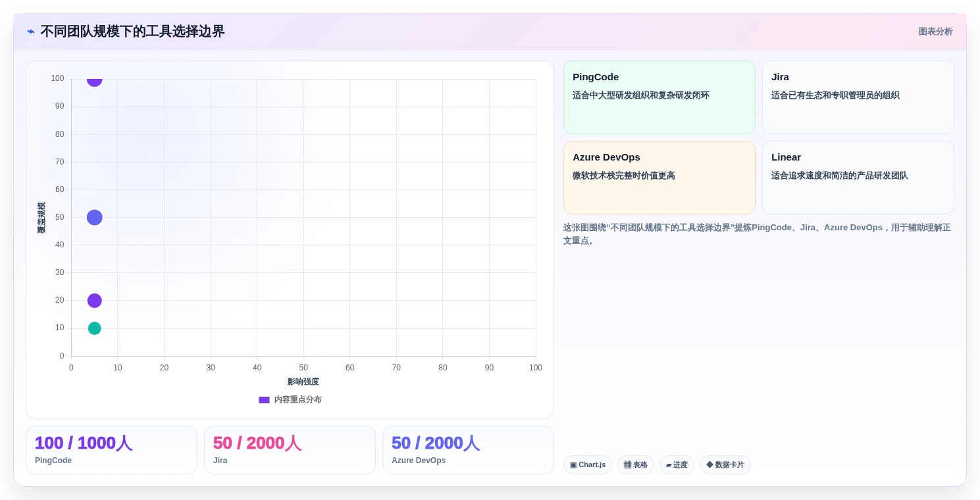Open the PingCode card
Viewport: 980px width, 500px height.
659,97
